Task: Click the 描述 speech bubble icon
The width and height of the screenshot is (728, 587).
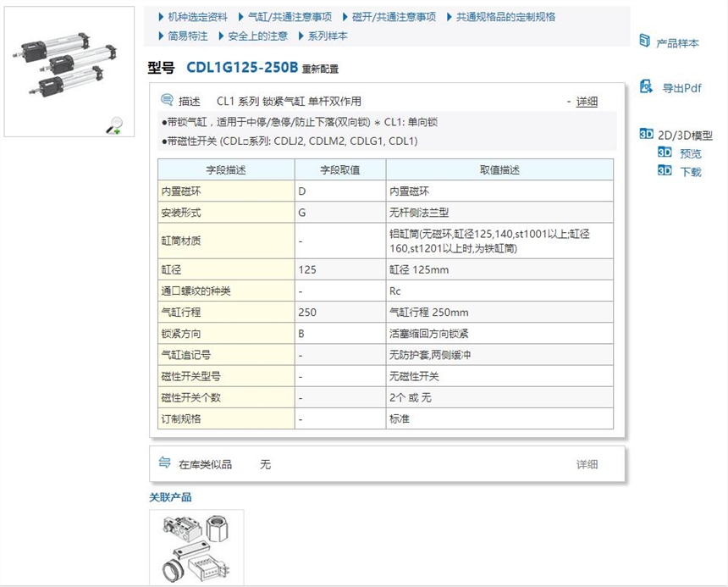Action: point(166,100)
